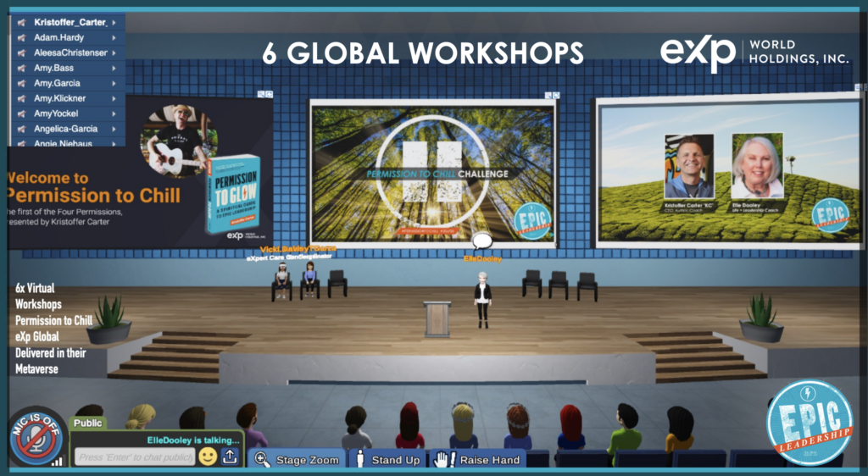The width and height of the screenshot is (868, 476).
Task: Expand AleesaChristenser user options arrow
Action: coord(114,53)
